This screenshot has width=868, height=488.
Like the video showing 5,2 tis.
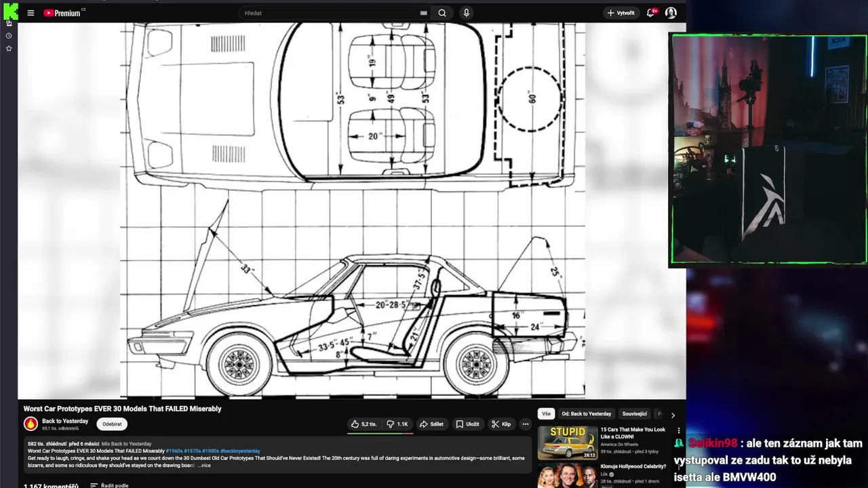point(364,424)
